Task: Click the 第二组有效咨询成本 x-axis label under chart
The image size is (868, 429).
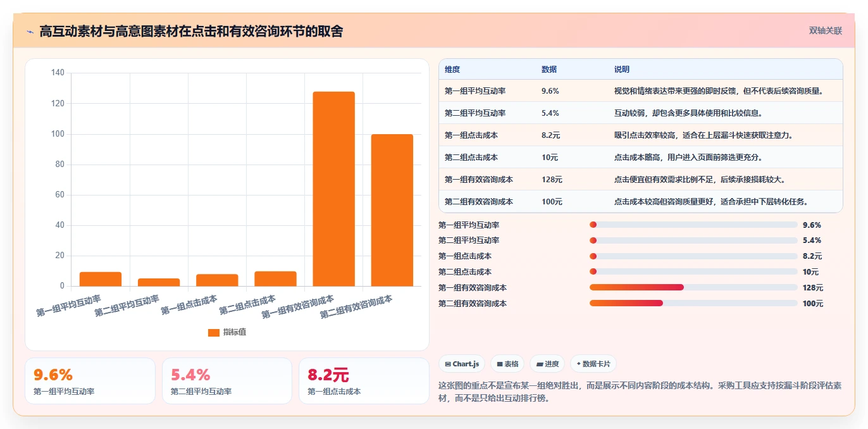Action: pyautogui.click(x=356, y=306)
